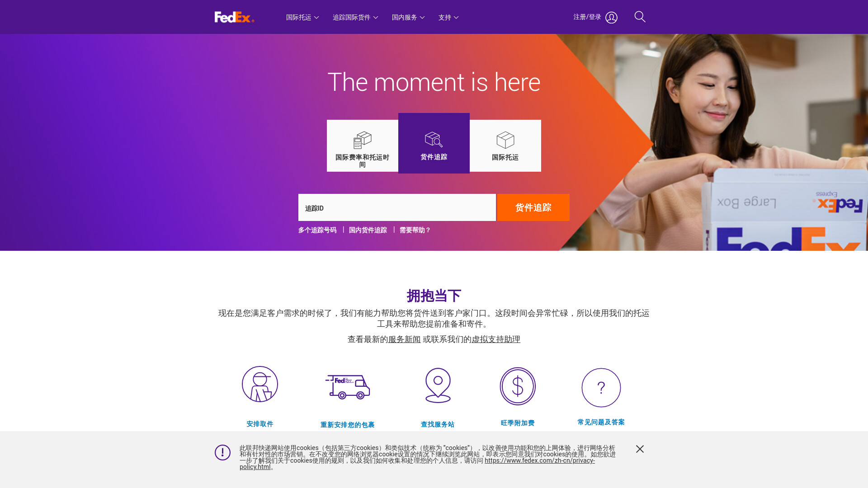The width and height of the screenshot is (868, 488).
Task: Click the FedEx logo in header
Action: point(234,17)
